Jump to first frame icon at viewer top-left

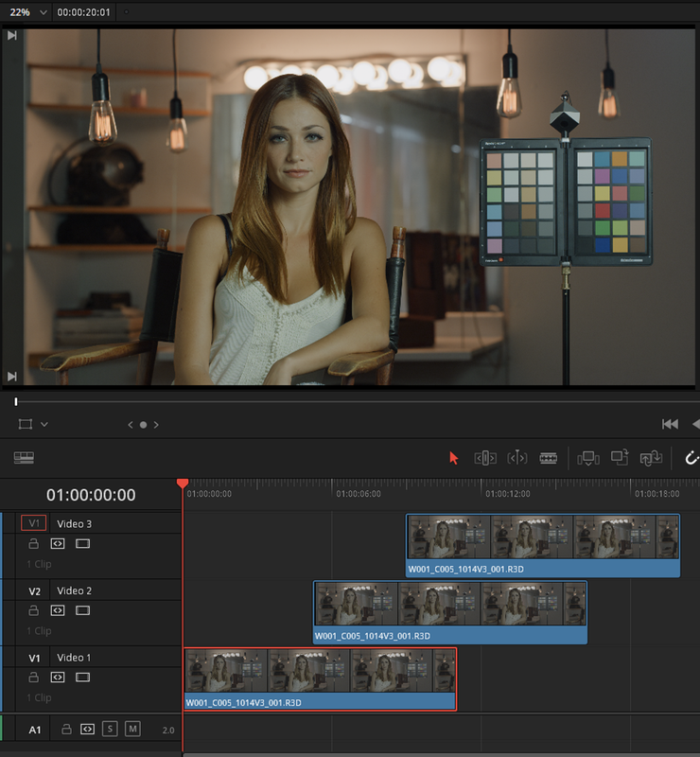click(12, 35)
